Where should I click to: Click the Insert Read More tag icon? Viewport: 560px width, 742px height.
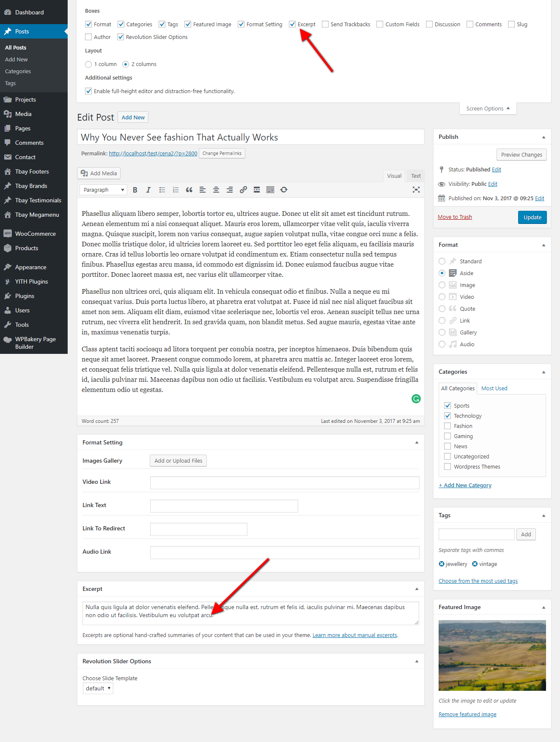(257, 190)
